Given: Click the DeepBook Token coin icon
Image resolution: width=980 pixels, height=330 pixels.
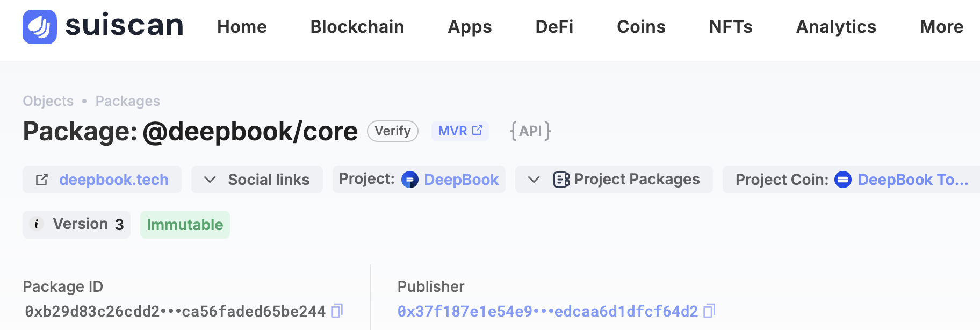Looking at the screenshot, I should [x=844, y=180].
